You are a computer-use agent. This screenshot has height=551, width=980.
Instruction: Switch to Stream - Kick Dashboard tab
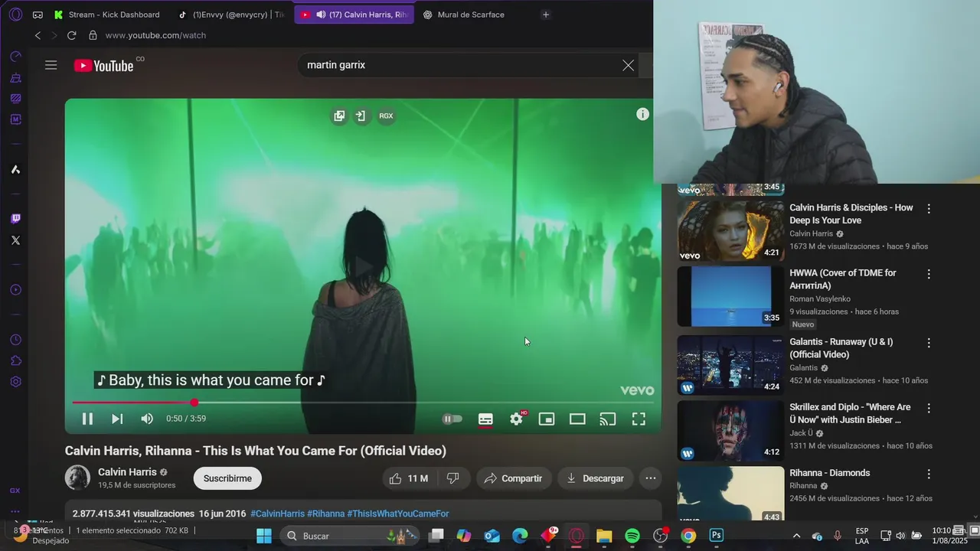(106, 15)
